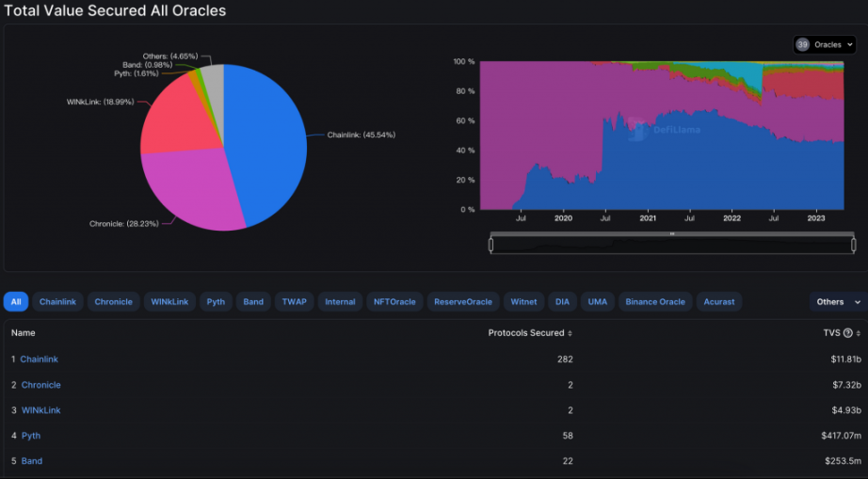Pick the Witnet filter chip
The width and height of the screenshot is (868, 479).
tap(523, 302)
